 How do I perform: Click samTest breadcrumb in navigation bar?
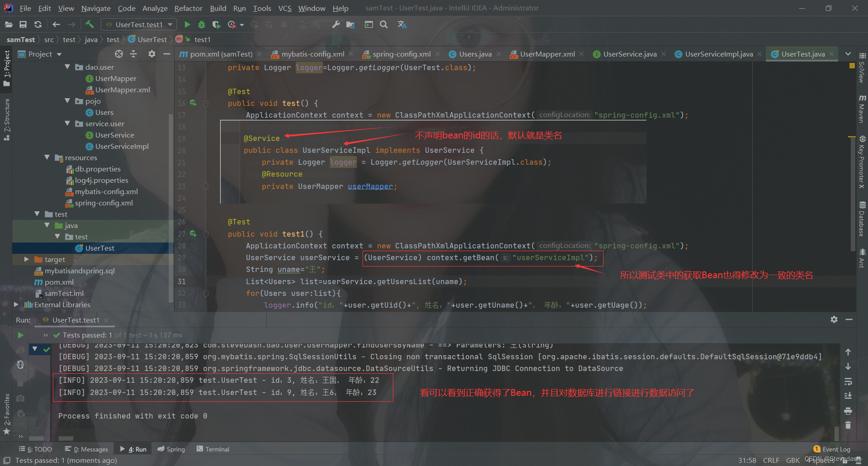coord(21,40)
